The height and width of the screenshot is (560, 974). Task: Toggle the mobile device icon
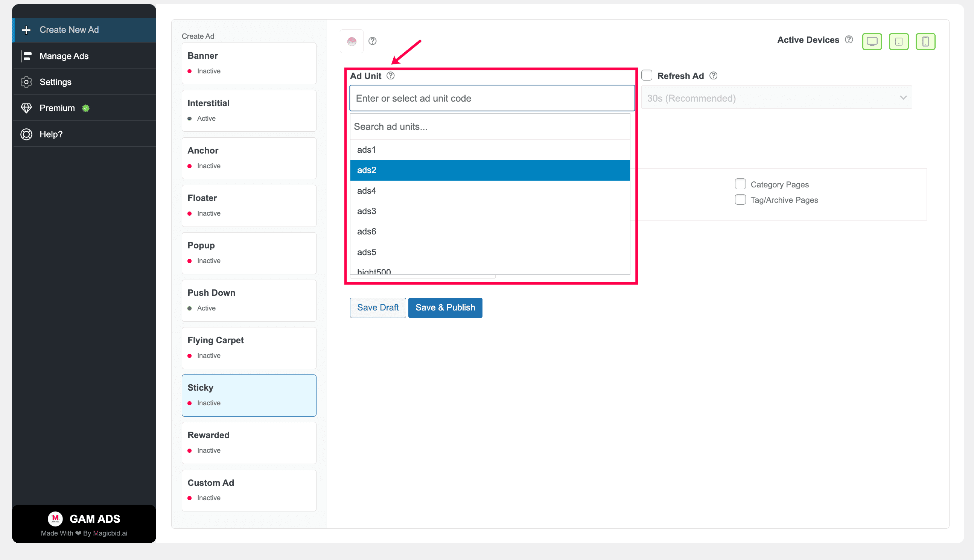coord(925,41)
